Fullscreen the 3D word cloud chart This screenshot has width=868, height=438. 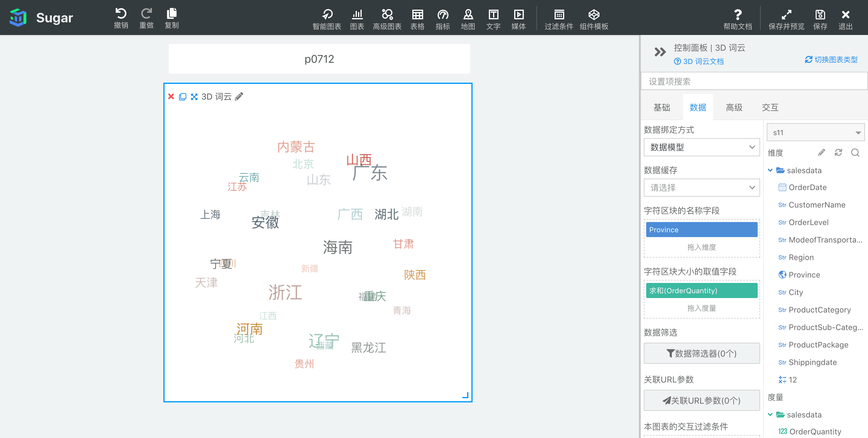[194, 97]
